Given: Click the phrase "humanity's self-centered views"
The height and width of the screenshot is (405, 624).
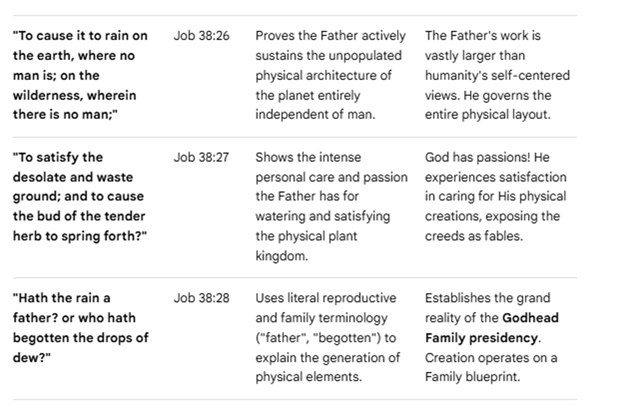Looking at the screenshot, I should [497, 85].
